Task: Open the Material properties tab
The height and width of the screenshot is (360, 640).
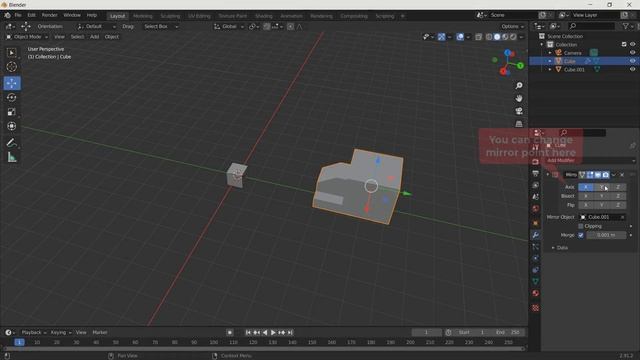Action: (536, 293)
